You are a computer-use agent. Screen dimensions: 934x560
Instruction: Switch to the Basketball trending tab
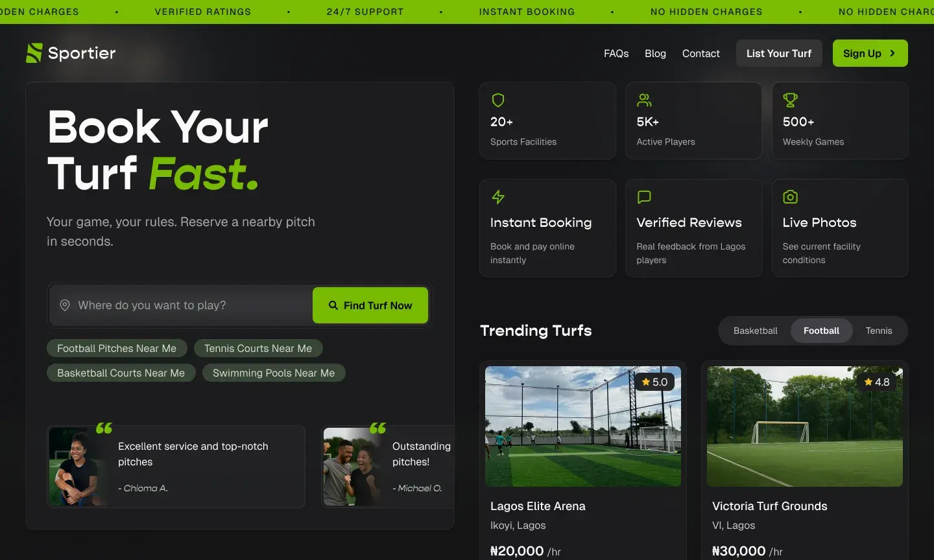[755, 331]
